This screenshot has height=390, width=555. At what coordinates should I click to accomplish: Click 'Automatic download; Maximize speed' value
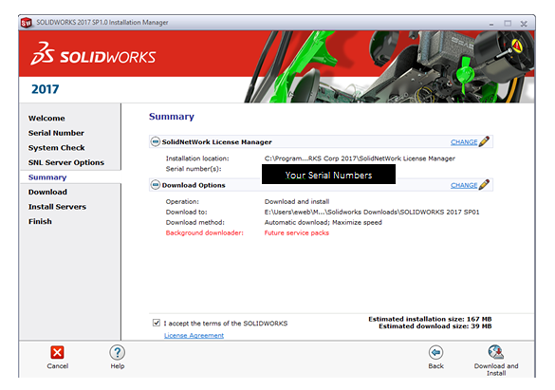323,222
